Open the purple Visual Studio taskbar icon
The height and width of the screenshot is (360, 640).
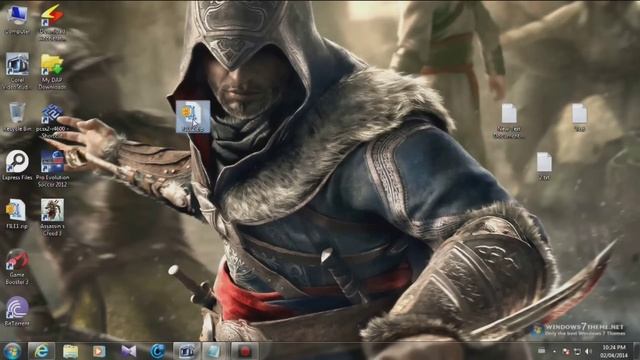pos(129,351)
